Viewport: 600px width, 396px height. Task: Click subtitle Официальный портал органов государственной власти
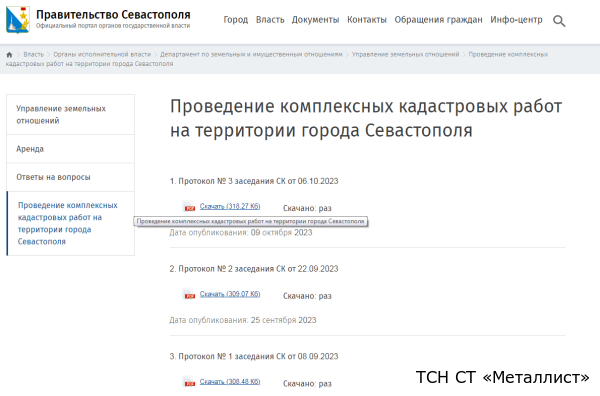pos(113,26)
